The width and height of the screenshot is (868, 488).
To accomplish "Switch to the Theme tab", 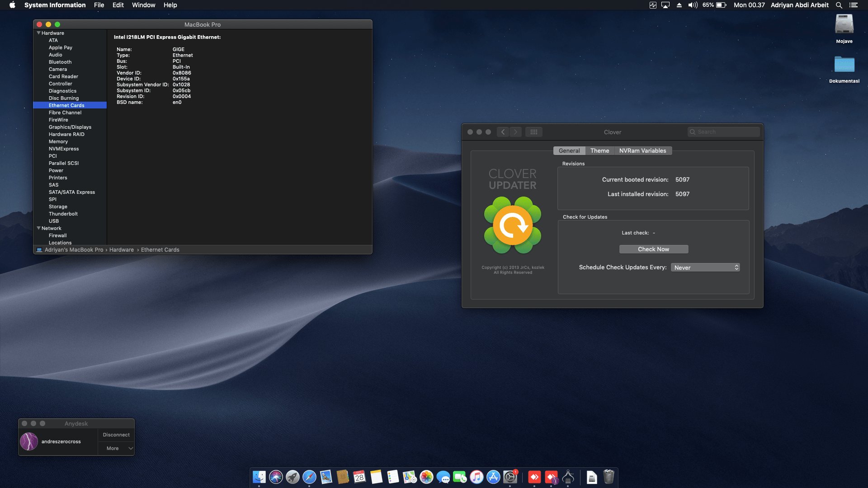I will 599,150.
